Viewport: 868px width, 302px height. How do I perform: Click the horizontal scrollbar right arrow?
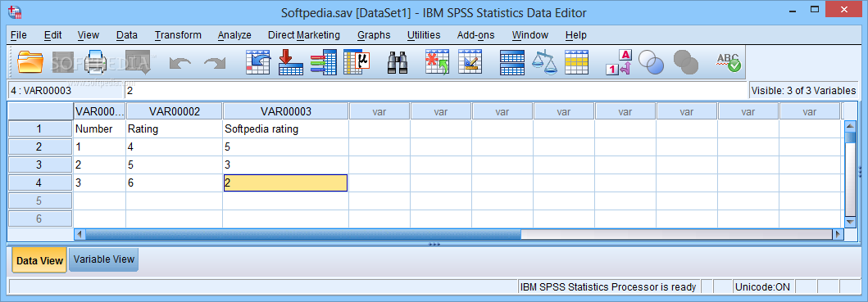838,235
